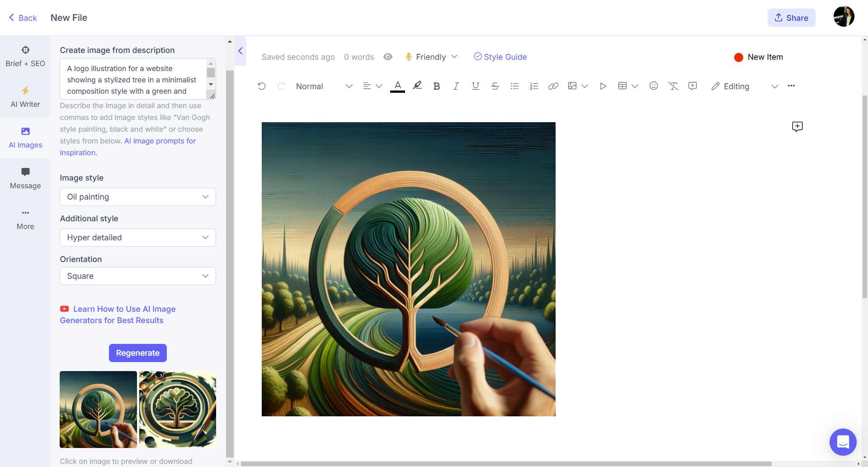Click the insert table icon

click(622, 86)
